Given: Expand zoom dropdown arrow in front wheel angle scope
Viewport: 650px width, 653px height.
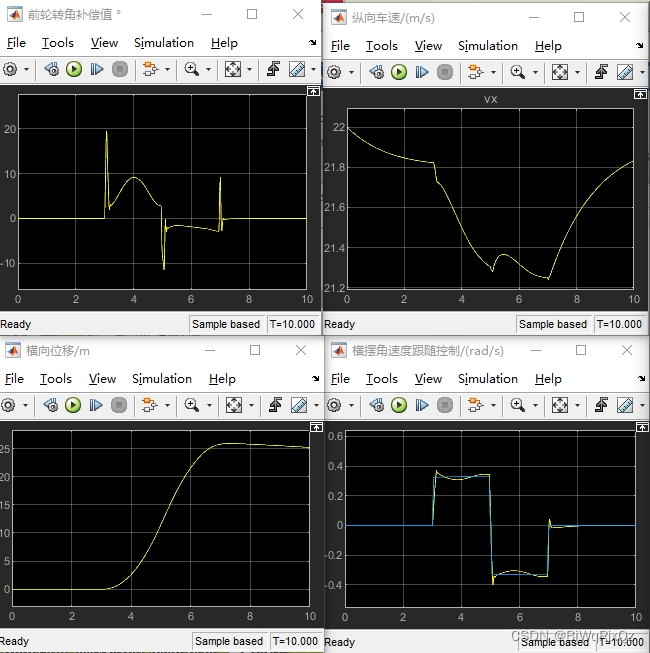Looking at the screenshot, I should pos(209,69).
